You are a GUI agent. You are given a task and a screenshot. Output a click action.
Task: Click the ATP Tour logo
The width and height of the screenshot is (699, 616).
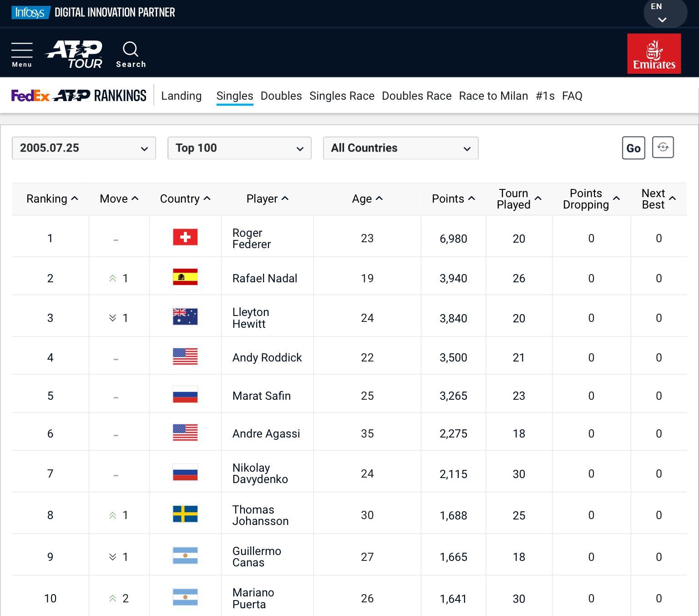[75, 54]
